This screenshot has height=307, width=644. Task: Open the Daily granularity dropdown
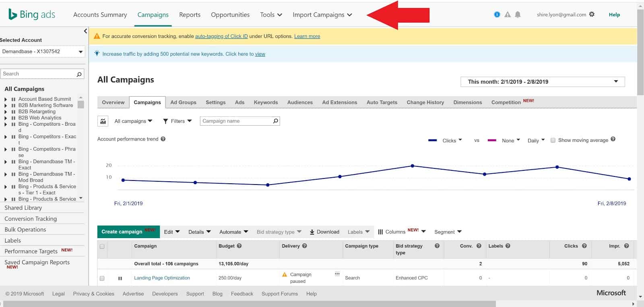point(536,140)
